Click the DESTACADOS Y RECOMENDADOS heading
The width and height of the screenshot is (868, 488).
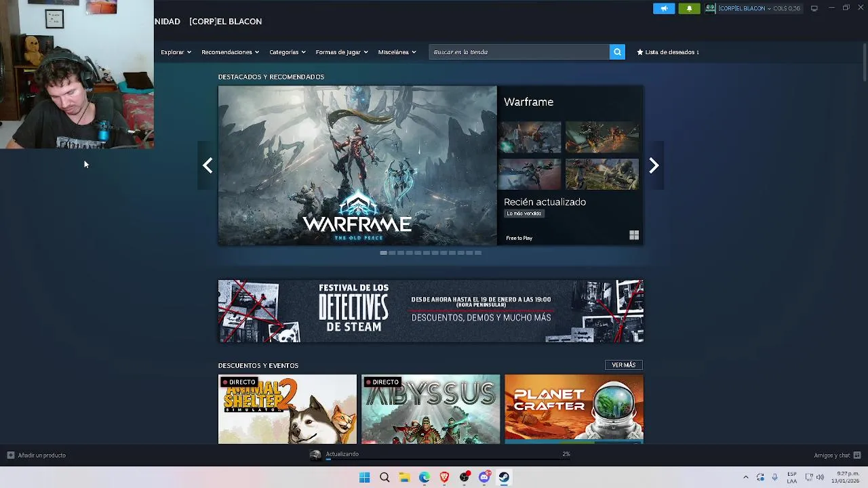tap(271, 77)
